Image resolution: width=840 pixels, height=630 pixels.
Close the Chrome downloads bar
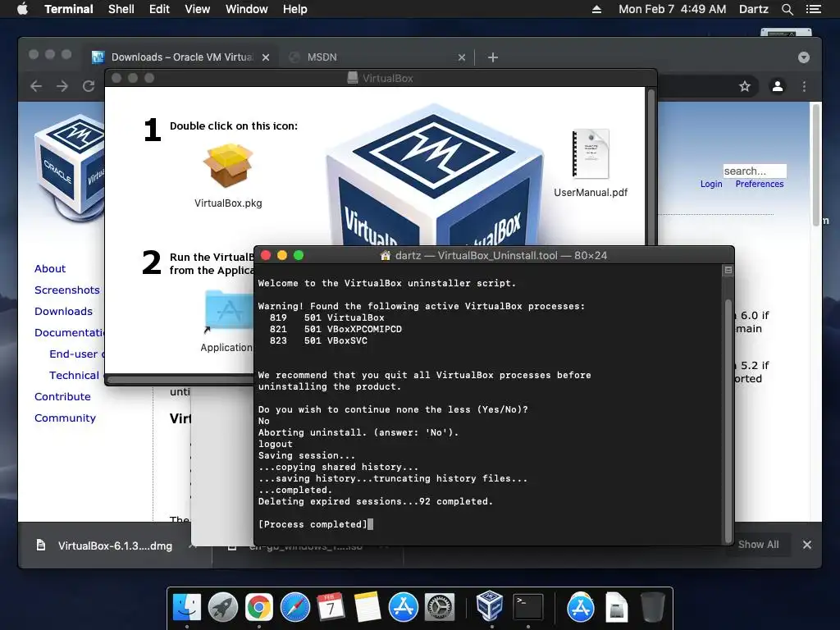pyautogui.click(x=807, y=545)
